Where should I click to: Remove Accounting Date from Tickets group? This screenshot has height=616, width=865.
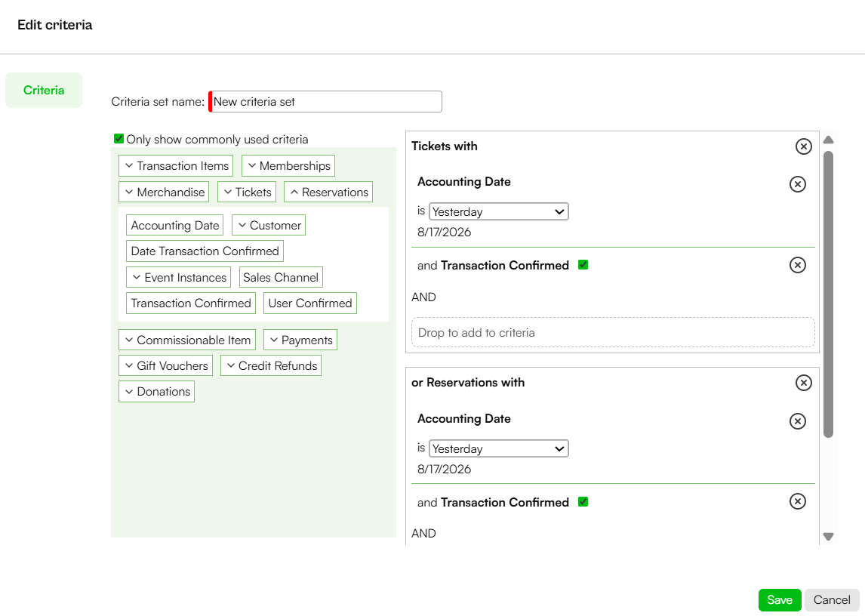pos(797,184)
